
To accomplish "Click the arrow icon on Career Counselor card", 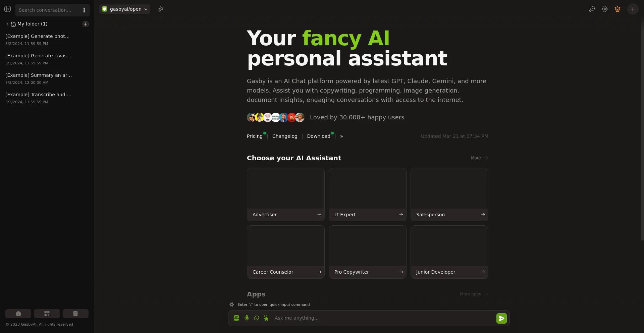I will pos(319,272).
